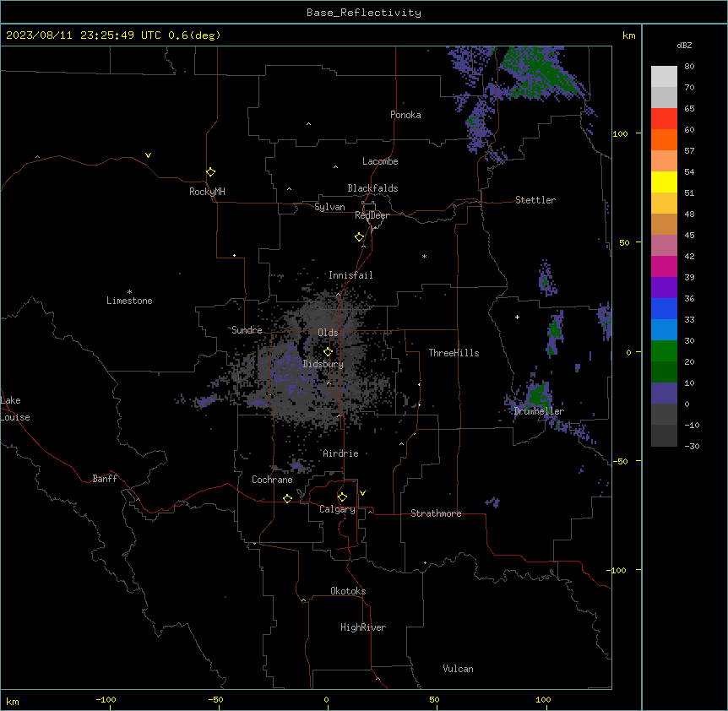Click the Sylvan label on map
Screen dimensions: 728x711
(329, 207)
